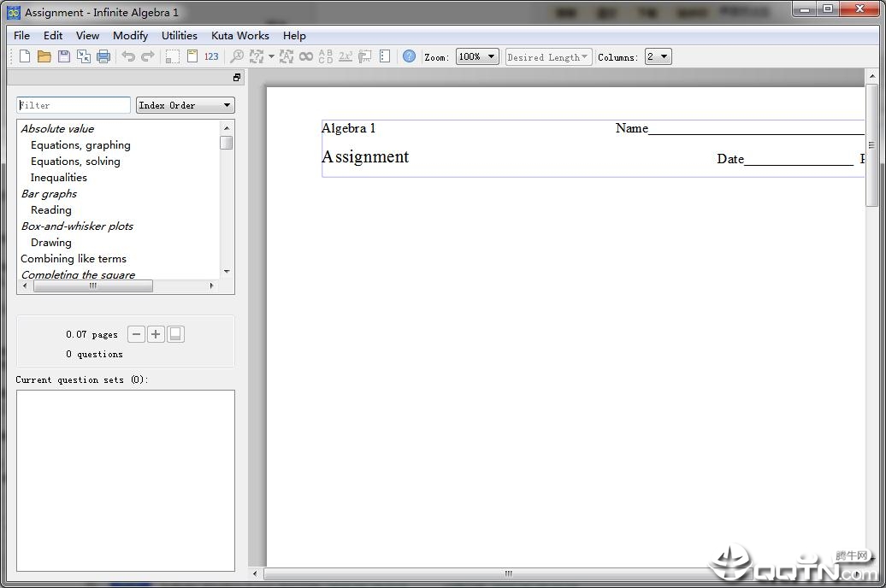886x588 pixels.
Task: Click the topic list scroll down arrow
Action: click(x=227, y=272)
